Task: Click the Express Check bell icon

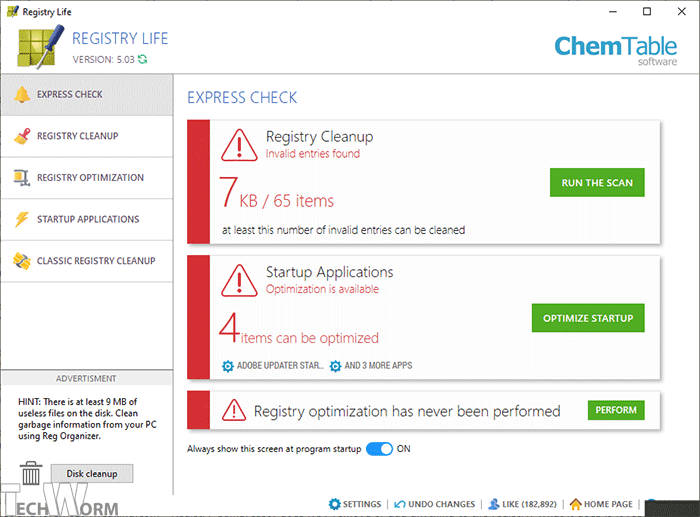Action: coord(21,95)
